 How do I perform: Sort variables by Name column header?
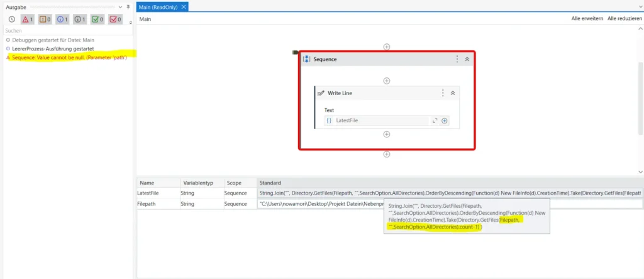(x=158, y=183)
